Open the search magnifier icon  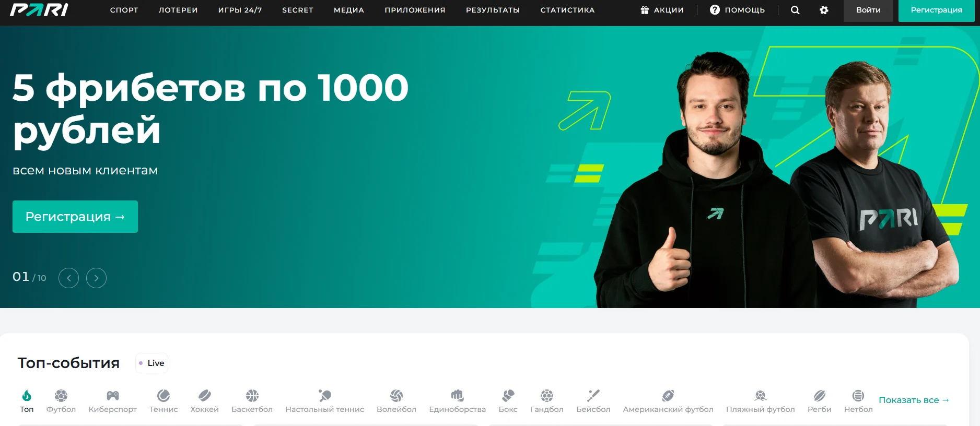point(795,10)
